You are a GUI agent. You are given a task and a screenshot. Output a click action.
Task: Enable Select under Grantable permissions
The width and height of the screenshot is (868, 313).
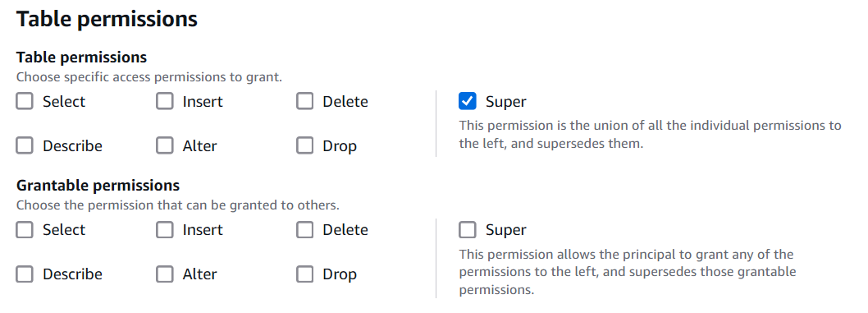pyautogui.click(x=25, y=229)
